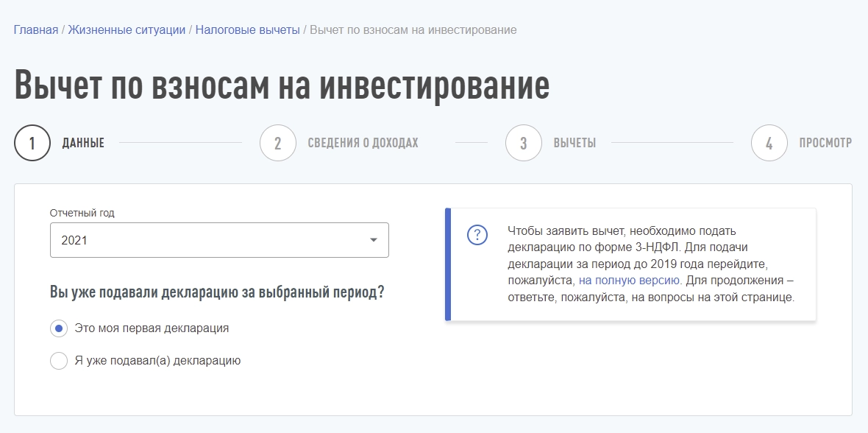Click the year value 2021 field

[x=219, y=240]
